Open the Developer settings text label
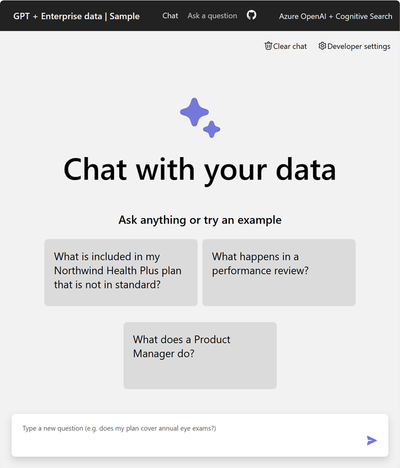Screen dimensions: 400x468 [359, 46]
